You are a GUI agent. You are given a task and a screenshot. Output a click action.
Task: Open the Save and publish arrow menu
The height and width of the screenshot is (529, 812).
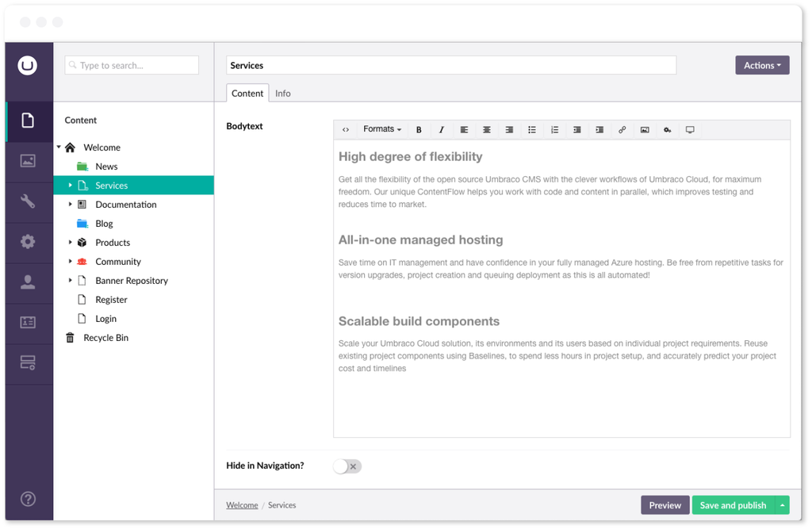(783, 505)
